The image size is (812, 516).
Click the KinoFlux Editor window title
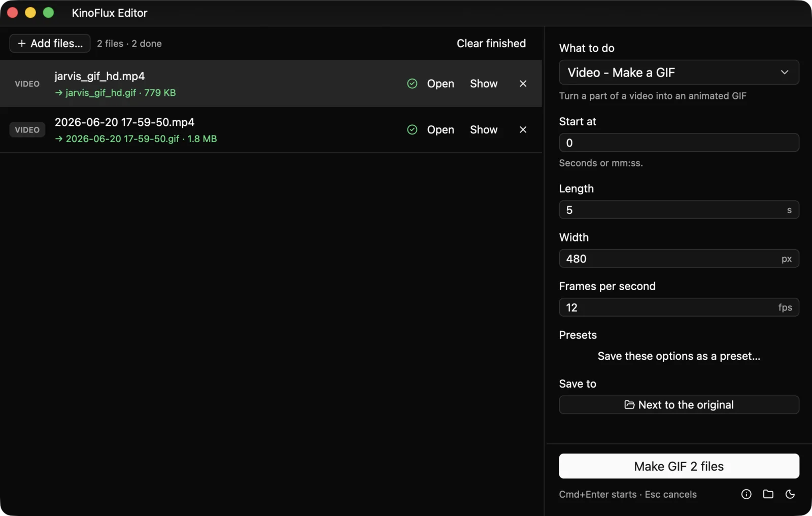point(110,13)
